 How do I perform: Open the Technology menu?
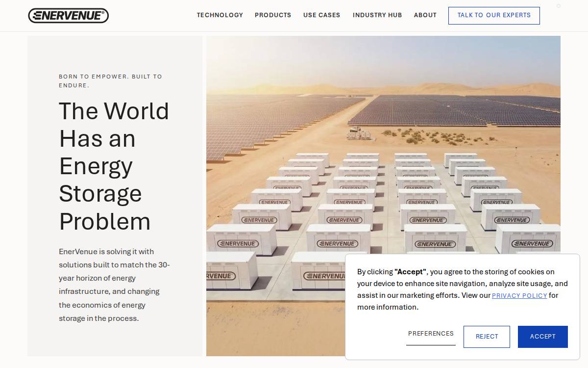point(220,15)
